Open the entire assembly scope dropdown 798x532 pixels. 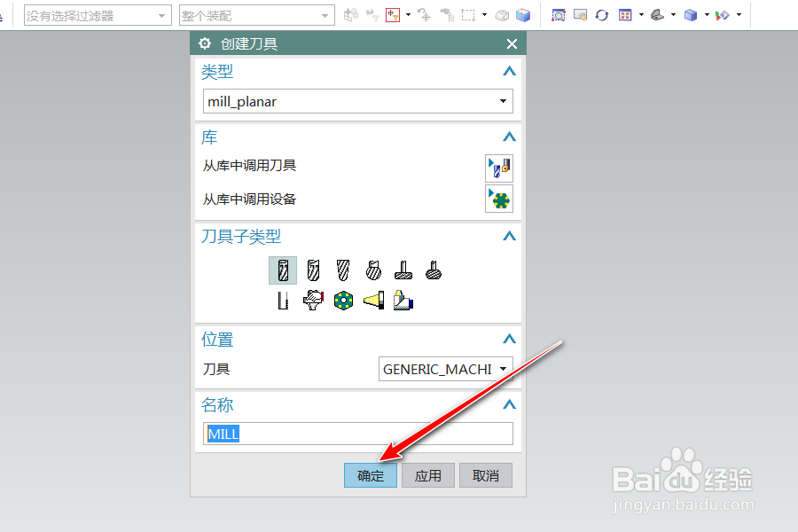pos(257,16)
